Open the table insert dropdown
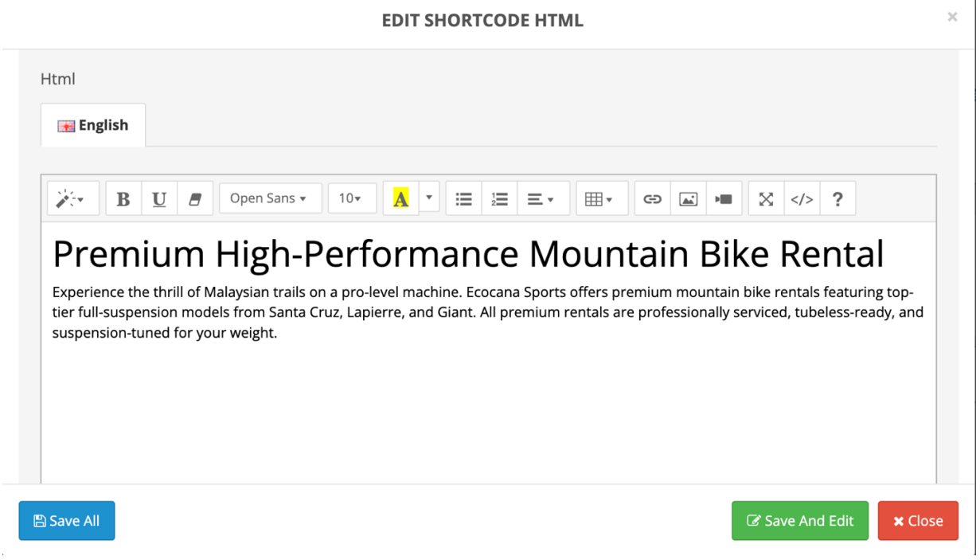 click(600, 199)
